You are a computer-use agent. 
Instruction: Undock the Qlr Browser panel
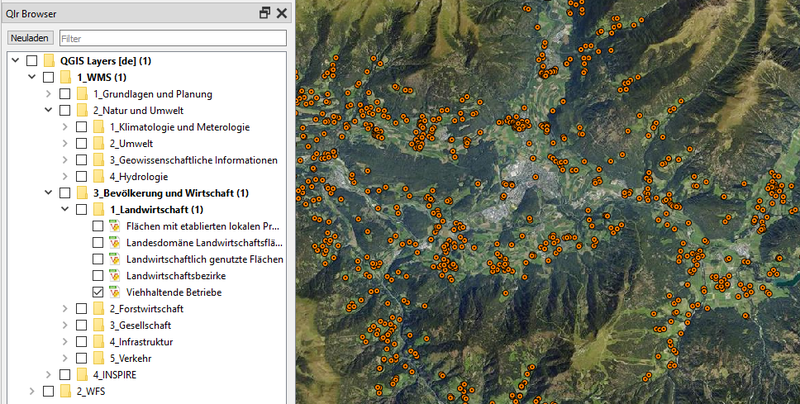click(264, 13)
